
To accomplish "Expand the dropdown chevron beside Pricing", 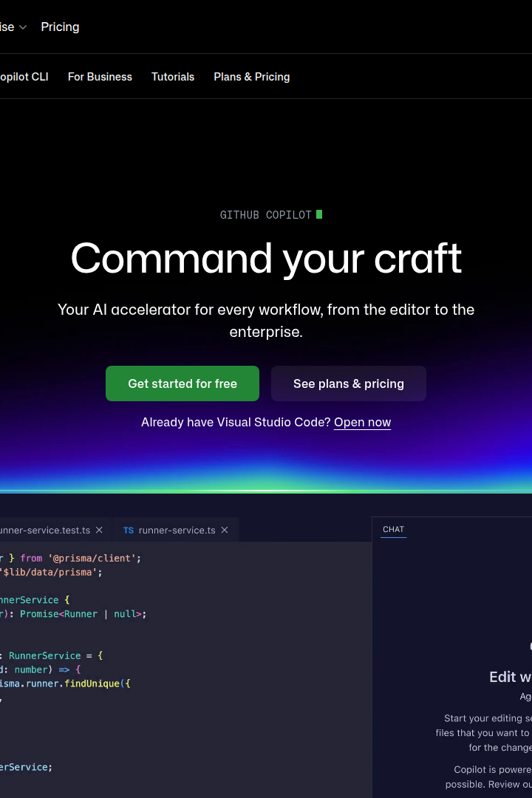I will tap(22, 27).
